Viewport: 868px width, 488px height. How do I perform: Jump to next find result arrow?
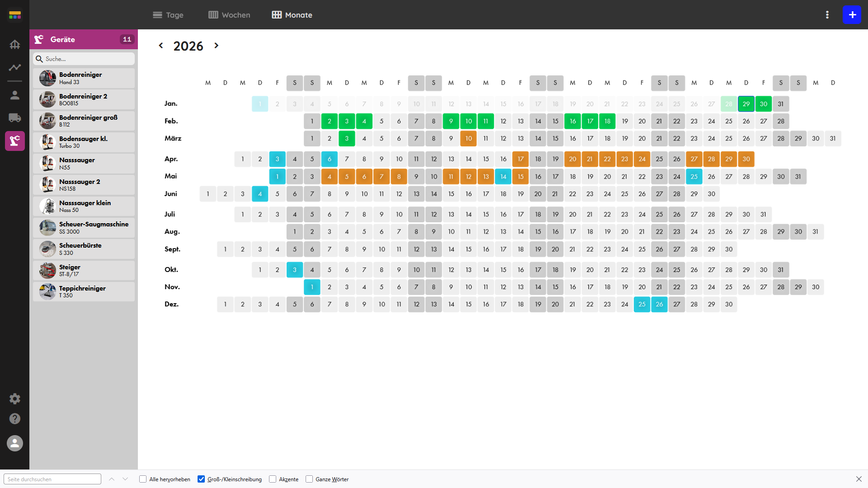click(125, 479)
